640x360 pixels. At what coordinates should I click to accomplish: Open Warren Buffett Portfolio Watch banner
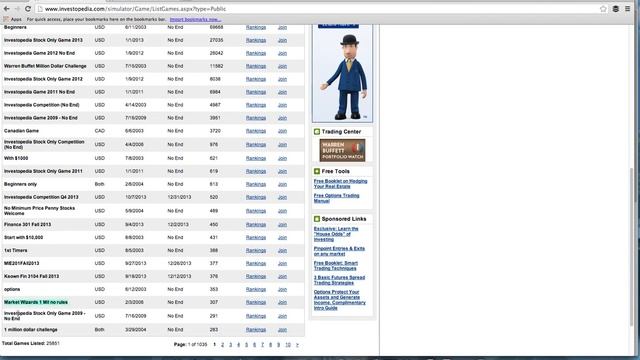(342, 150)
